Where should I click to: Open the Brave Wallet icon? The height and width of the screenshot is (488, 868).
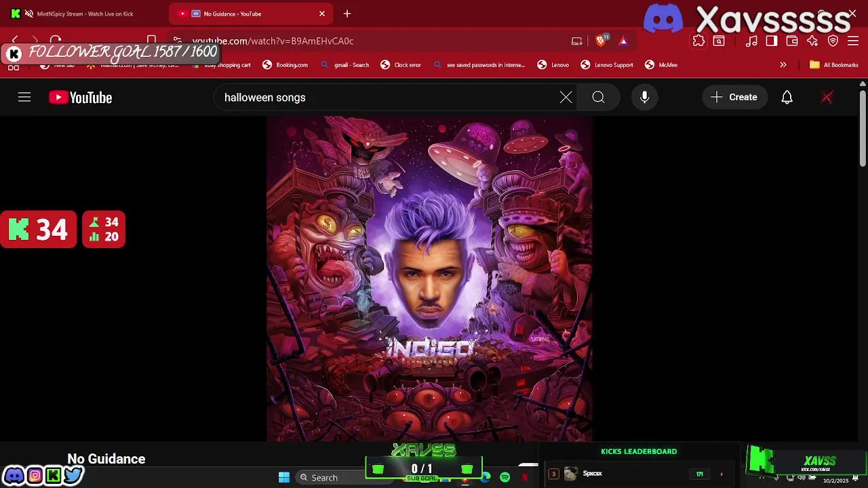tap(792, 41)
